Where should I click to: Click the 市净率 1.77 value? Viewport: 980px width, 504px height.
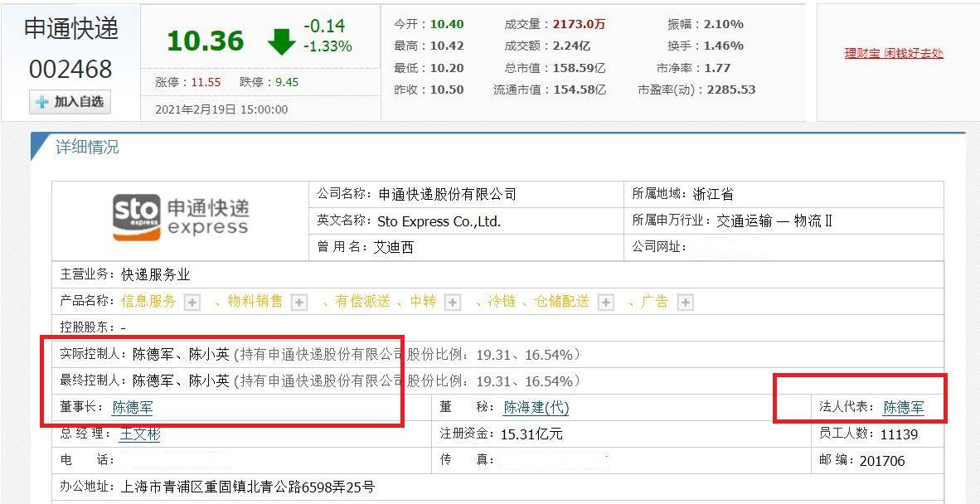pos(717,68)
